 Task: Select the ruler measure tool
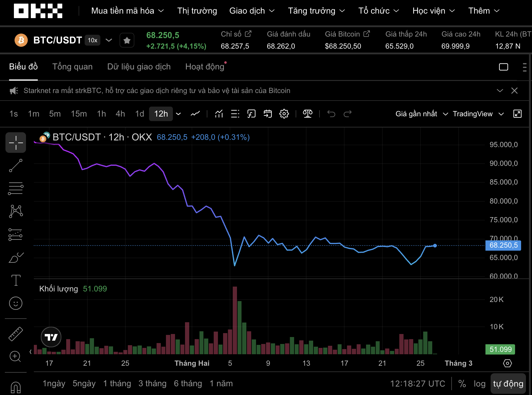[16, 334]
